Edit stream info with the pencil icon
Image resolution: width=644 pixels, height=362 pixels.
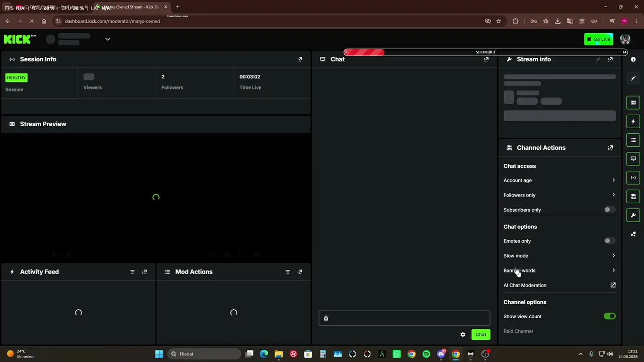pyautogui.click(x=598, y=59)
